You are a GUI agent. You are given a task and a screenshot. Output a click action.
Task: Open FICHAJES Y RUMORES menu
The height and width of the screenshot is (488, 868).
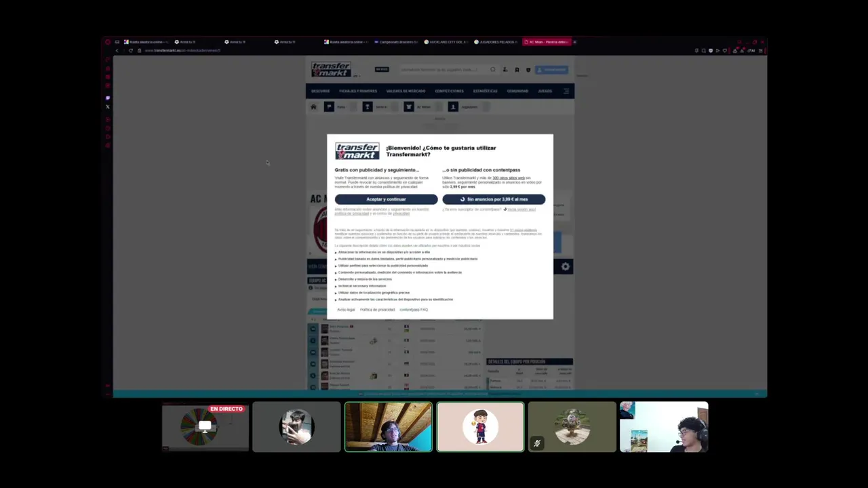[x=358, y=91]
